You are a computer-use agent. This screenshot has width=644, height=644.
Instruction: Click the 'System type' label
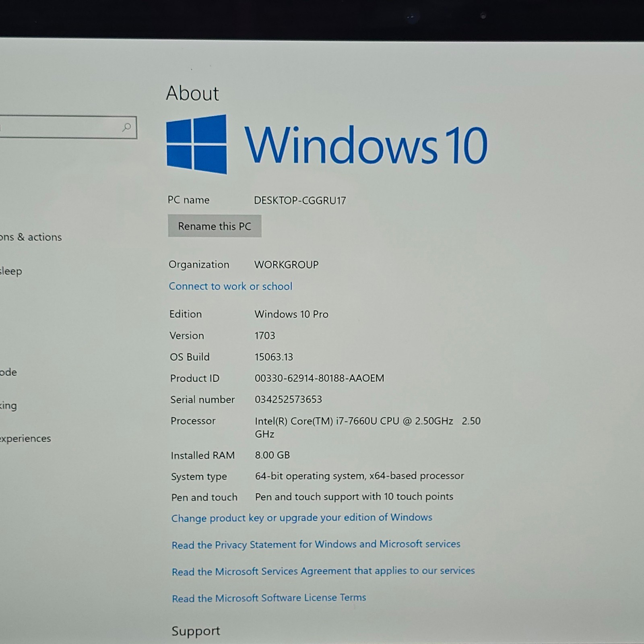(199, 477)
